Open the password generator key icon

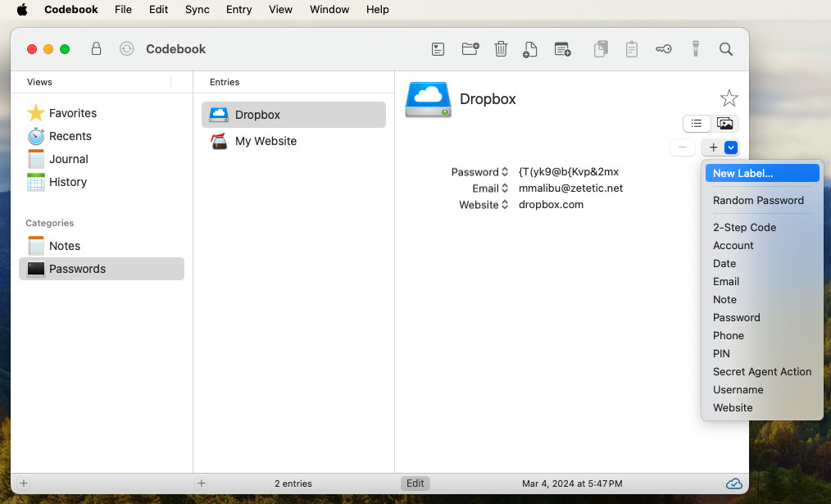[664, 49]
